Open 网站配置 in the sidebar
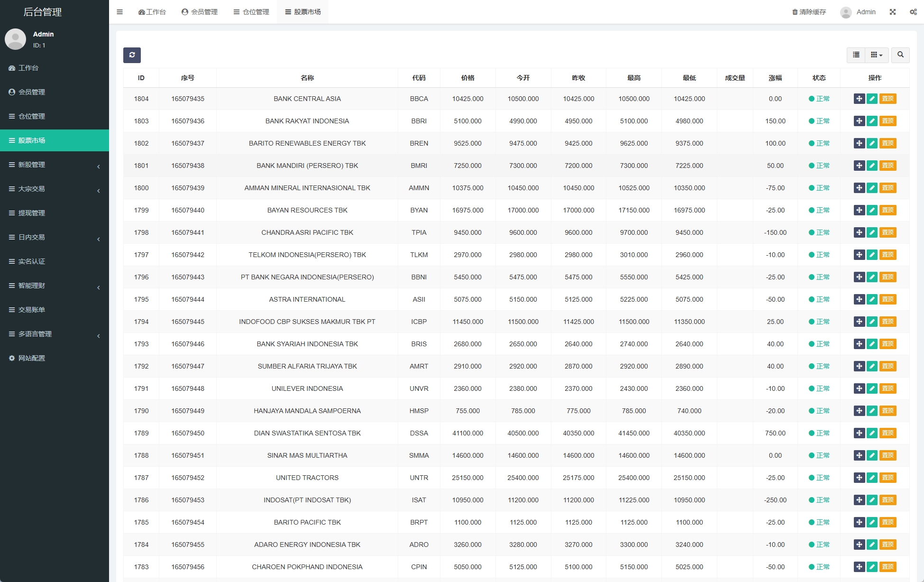Image resolution: width=924 pixels, height=582 pixels. pos(32,358)
